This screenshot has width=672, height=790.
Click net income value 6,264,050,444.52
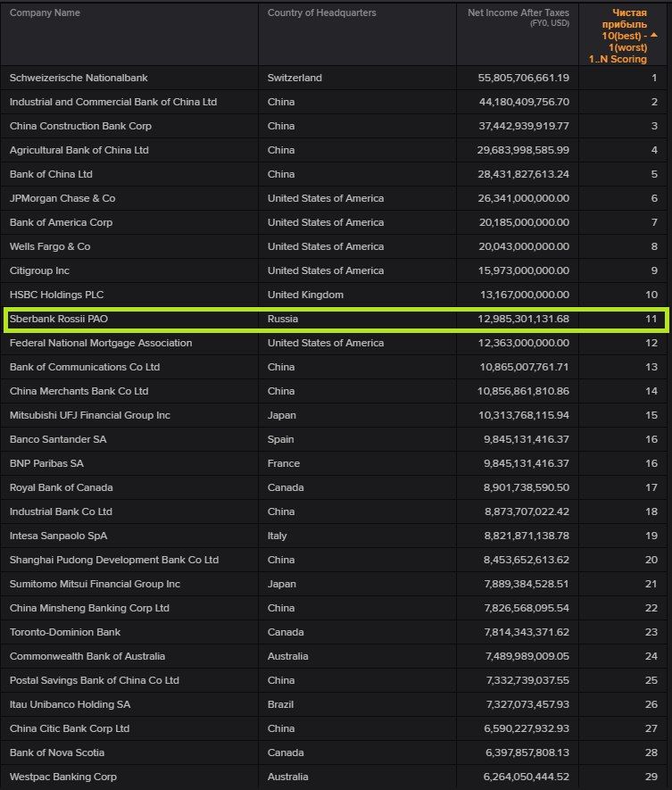coord(527,777)
